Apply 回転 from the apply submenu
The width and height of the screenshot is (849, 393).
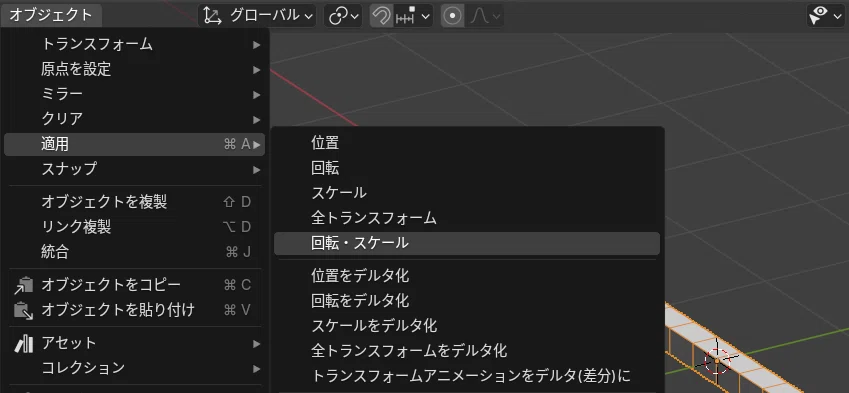pos(467,168)
